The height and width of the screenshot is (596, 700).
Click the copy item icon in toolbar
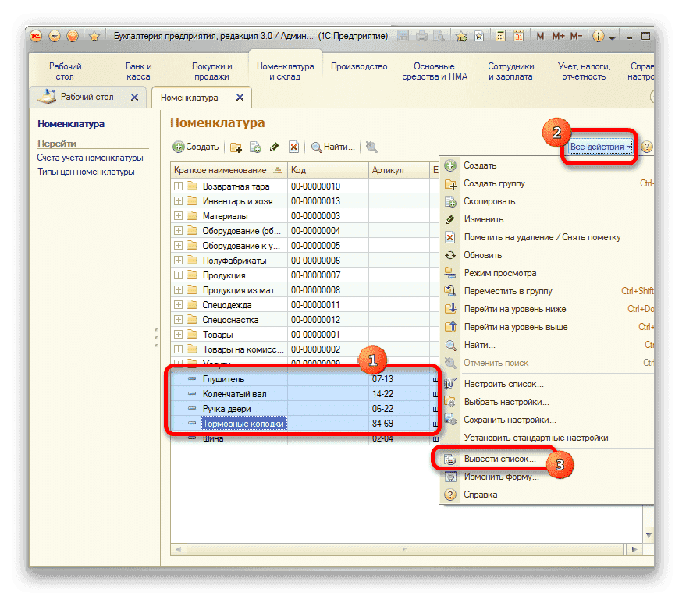point(255,147)
